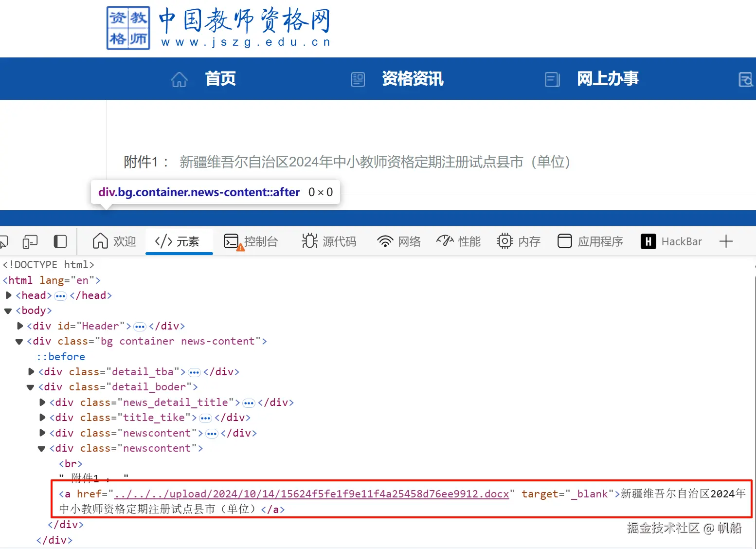Select the <!DOCTYPE html> line

[49, 265]
